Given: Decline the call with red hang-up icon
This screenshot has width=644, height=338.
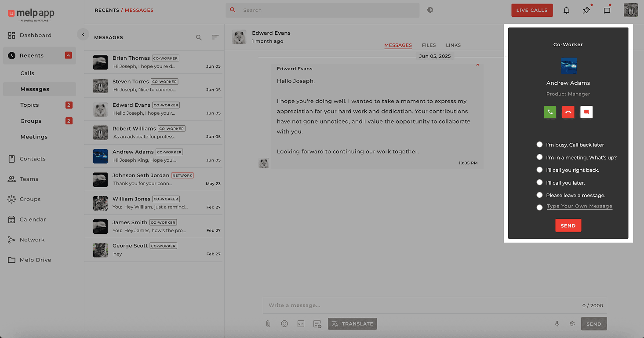Looking at the screenshot, I should (x=568, y=112).
